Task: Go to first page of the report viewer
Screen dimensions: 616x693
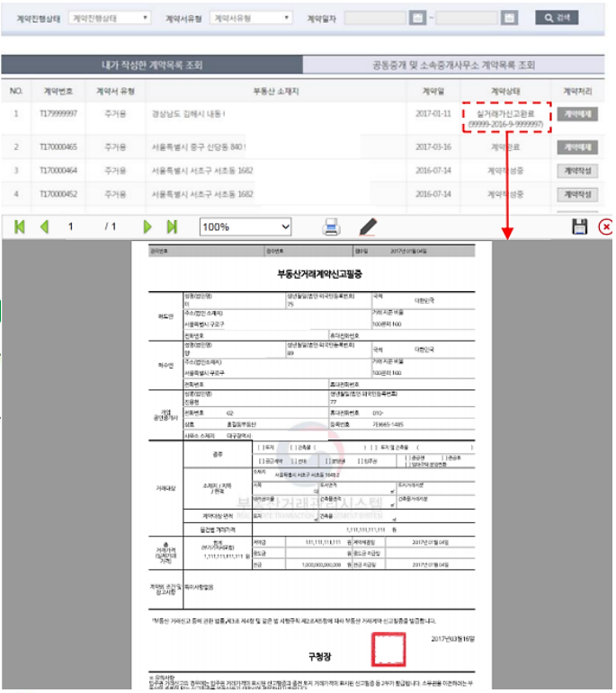Action: pyautogui.click(x=20, y=227)
